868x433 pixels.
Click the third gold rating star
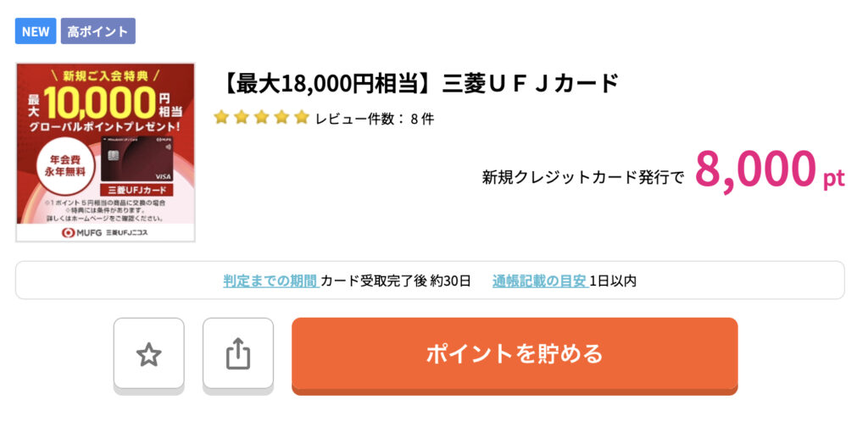pyautogui.click(x=261, y=118)
